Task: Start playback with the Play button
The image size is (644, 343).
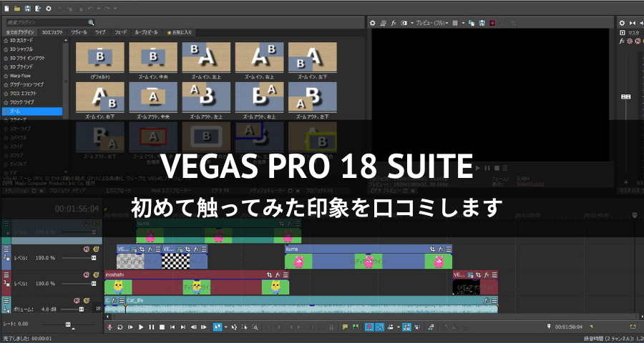Action: (141, 327)
